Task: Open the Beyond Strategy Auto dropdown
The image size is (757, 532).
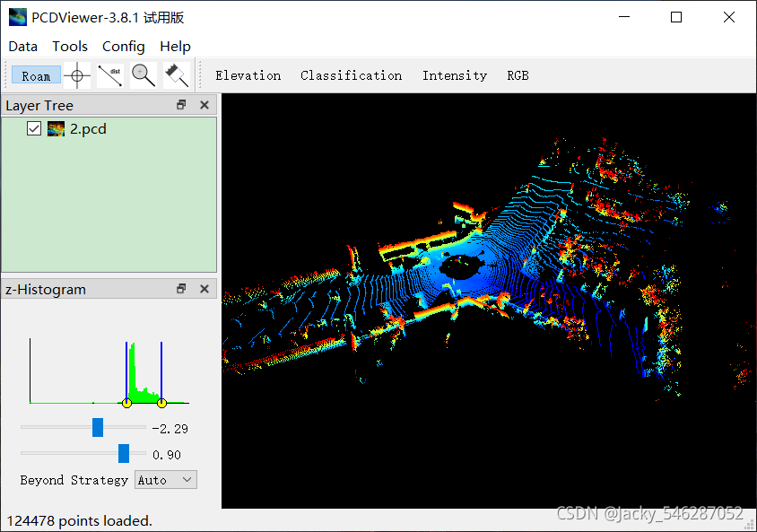Action: (x=166, y=480)
